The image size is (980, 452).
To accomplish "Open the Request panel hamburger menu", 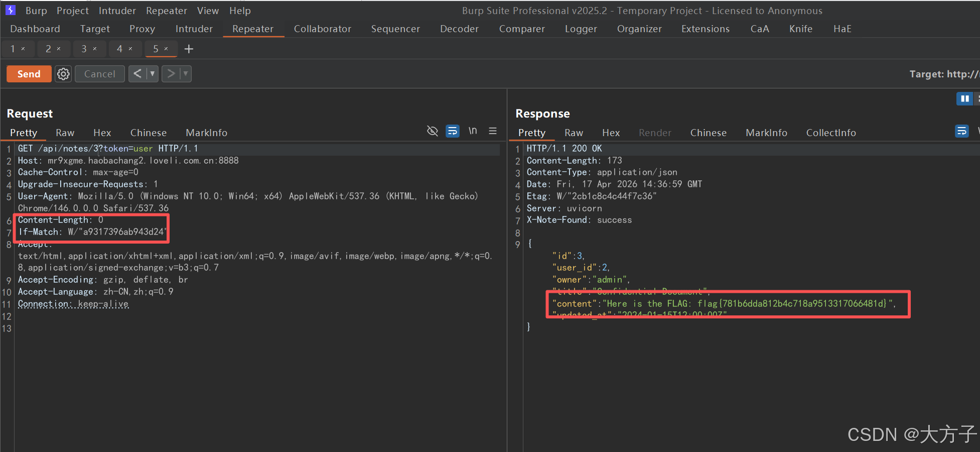I will tap(493, 131).
